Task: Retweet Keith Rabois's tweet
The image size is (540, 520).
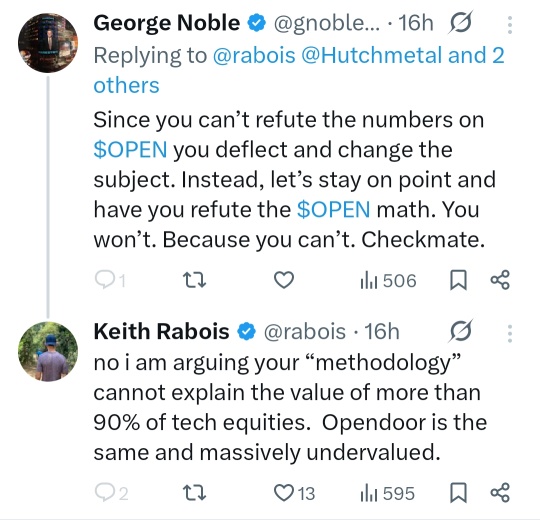Action: (194, 493)
